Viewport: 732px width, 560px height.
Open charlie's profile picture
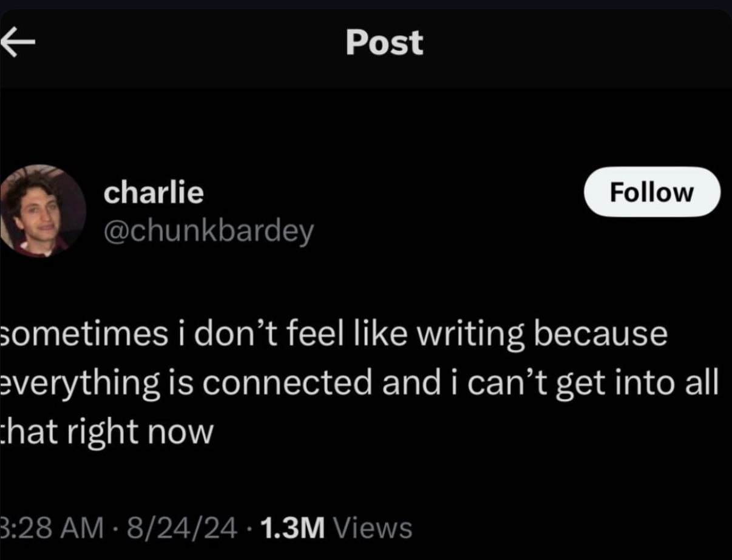pos(42,211)
